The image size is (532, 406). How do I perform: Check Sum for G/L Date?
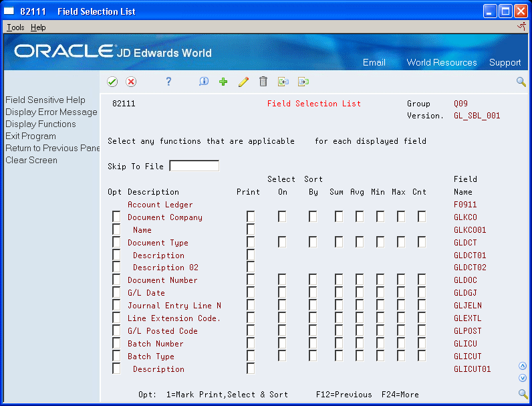pyautogui.click(x=339, y=292)
